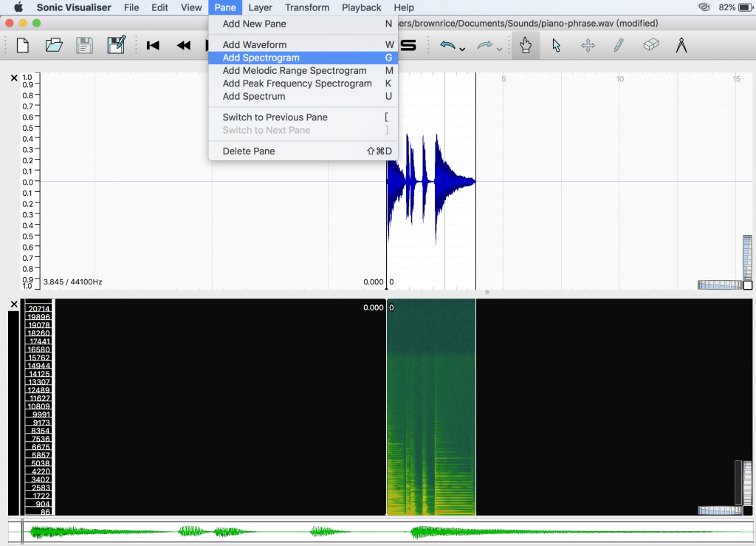Click waveform pane zoom reset square
The width and height of the screenshot is (756, 546).
pos(748,285)
